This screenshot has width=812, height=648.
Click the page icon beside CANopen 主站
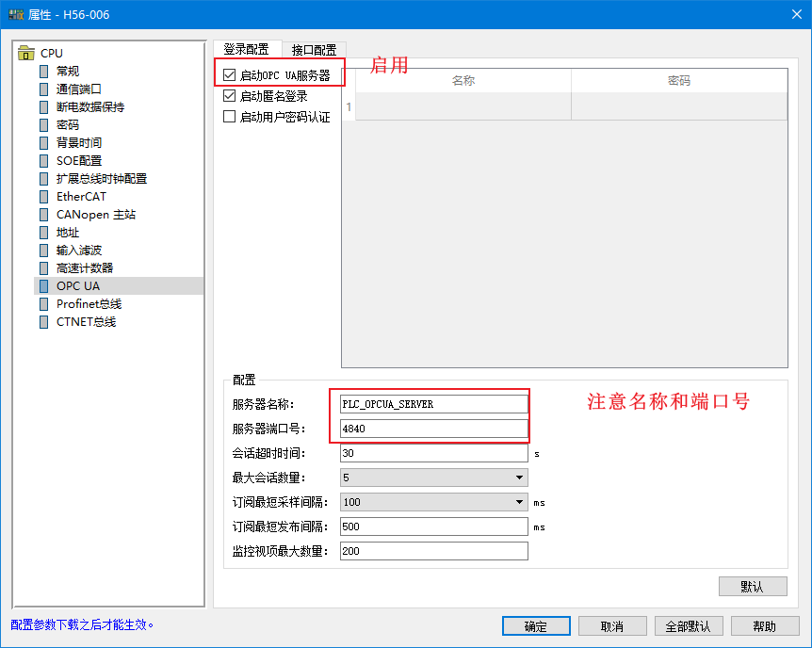pos(44,215)
